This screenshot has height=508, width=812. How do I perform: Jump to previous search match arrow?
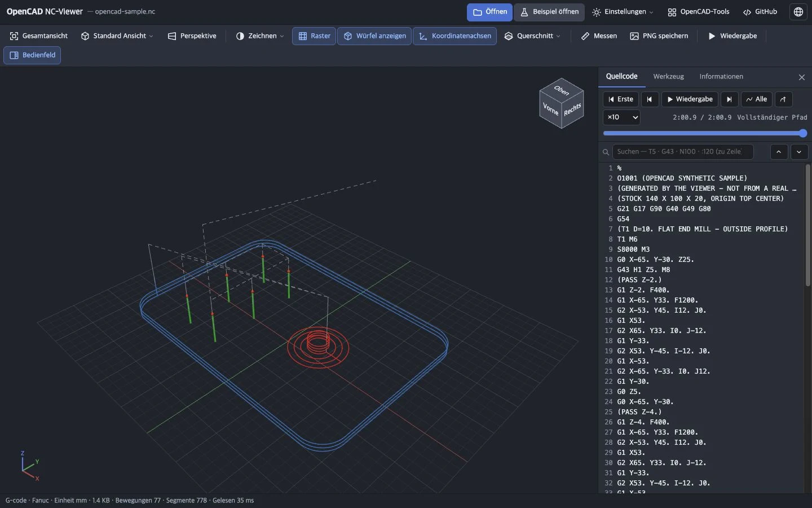[x=779, y=152]
